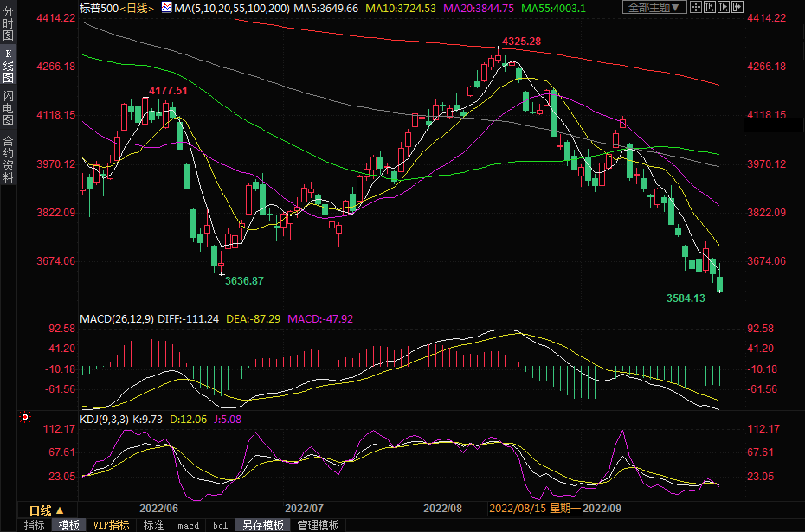Click the red dot icon left of KDJ
Image resolution: width=805 pixels, height=532 pixels.
25,418
